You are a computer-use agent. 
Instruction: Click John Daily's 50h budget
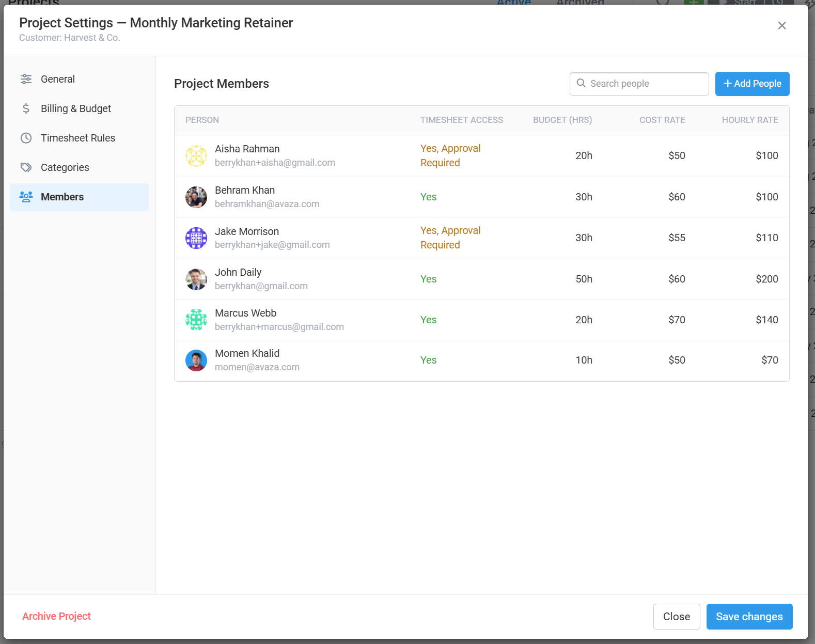click(x=584, y=279)
